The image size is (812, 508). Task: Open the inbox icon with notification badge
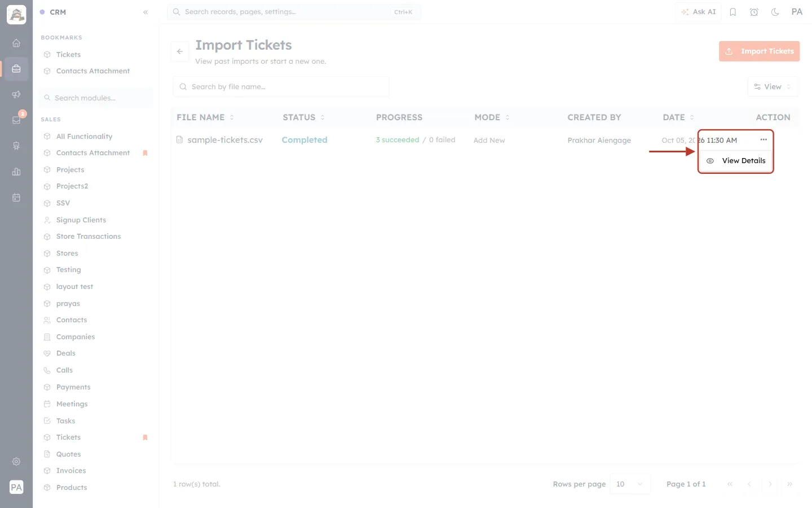tap(16, 120)
